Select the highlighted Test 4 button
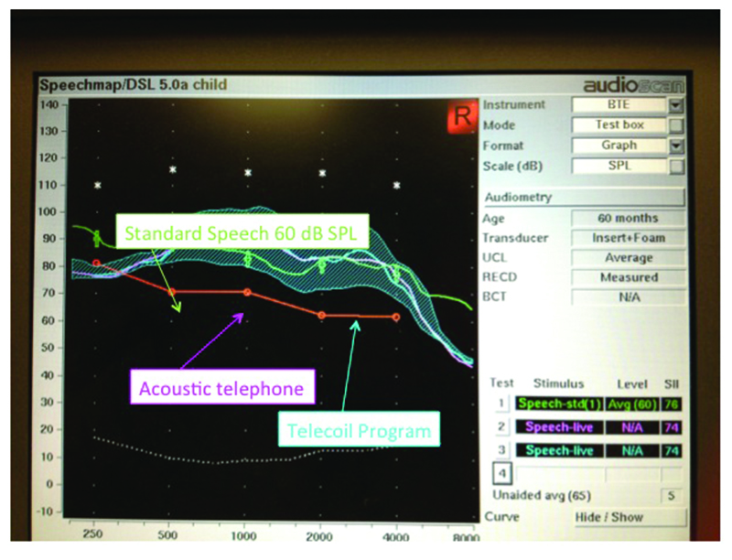This screenshot has width=732, height=560. pos(501,473)
